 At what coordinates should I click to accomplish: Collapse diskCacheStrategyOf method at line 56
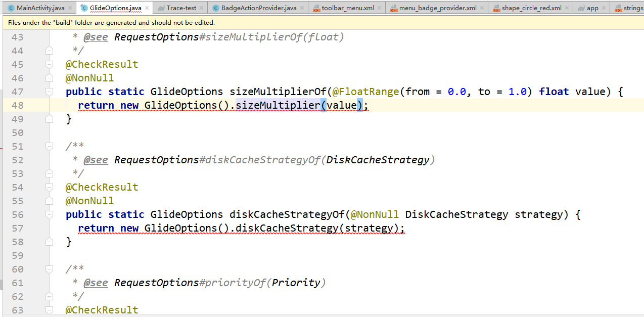(49, 214)
